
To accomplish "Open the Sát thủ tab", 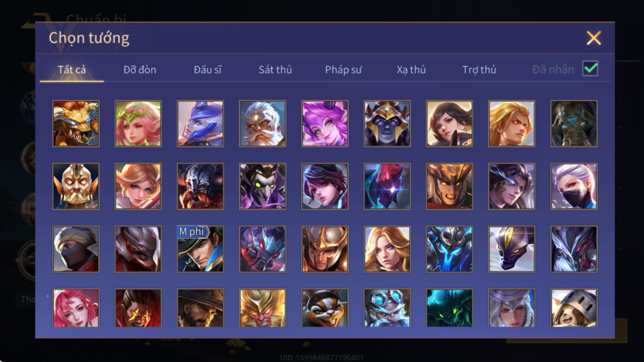I will coord(275,70).
